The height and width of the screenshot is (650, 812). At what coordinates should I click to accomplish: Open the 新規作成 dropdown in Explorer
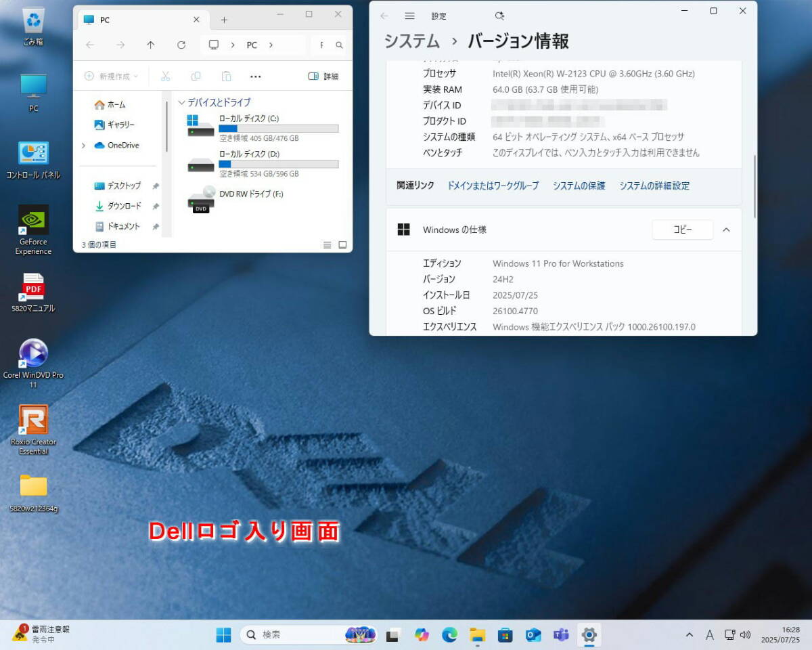111,77
